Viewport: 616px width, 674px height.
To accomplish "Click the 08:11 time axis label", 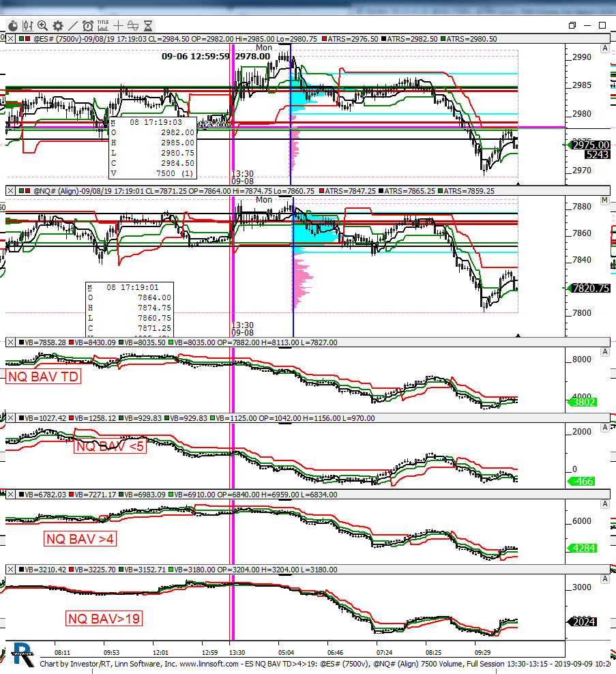I will tap(62, 652).
